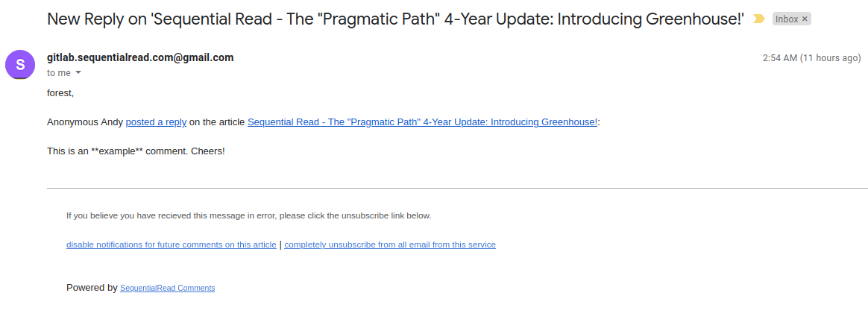This screenshot has height=334, width=868.
Task: Click the 'forest,' greeting line
Action: 60,93
